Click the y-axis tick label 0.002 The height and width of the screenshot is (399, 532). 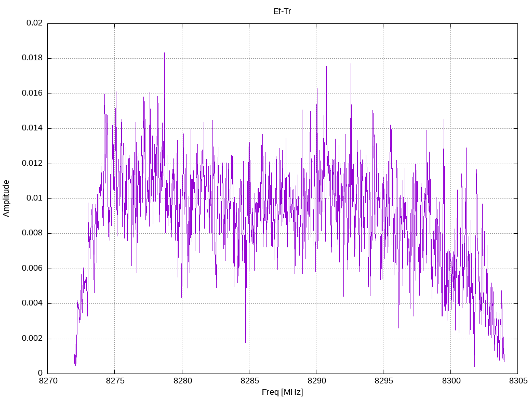(x=33, y=339)
